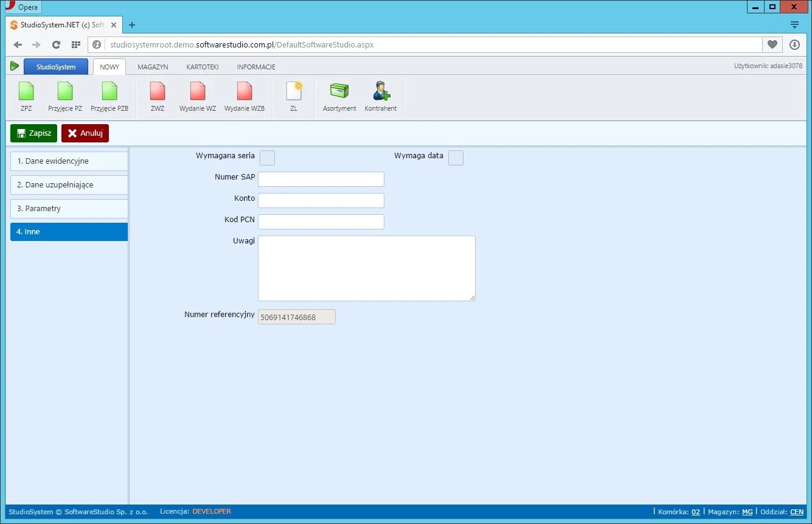The width and height of the screenshot is (812, 524).
Task: Open the red ZWZ document icon
Action: click(158, 91)
